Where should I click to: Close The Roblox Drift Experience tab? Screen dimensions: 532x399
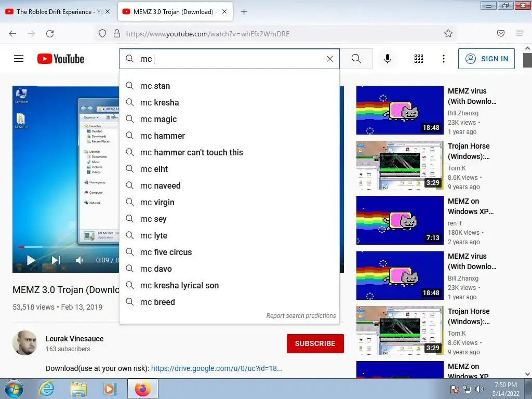[108, 11]
